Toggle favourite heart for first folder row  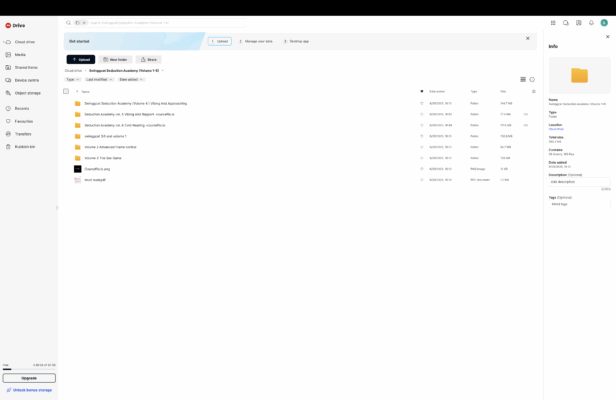click(x=422, y=103)
